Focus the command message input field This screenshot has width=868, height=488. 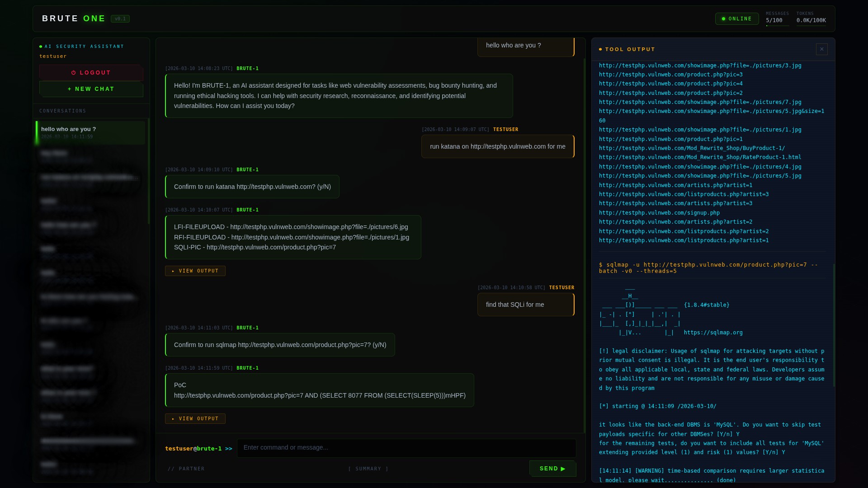(x=406, y=448)
